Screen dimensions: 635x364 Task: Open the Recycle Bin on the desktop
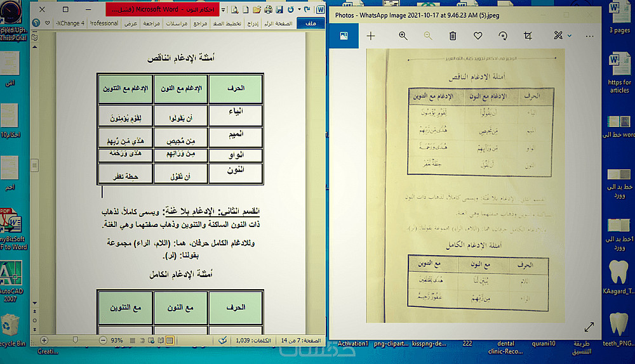(11, 330)
